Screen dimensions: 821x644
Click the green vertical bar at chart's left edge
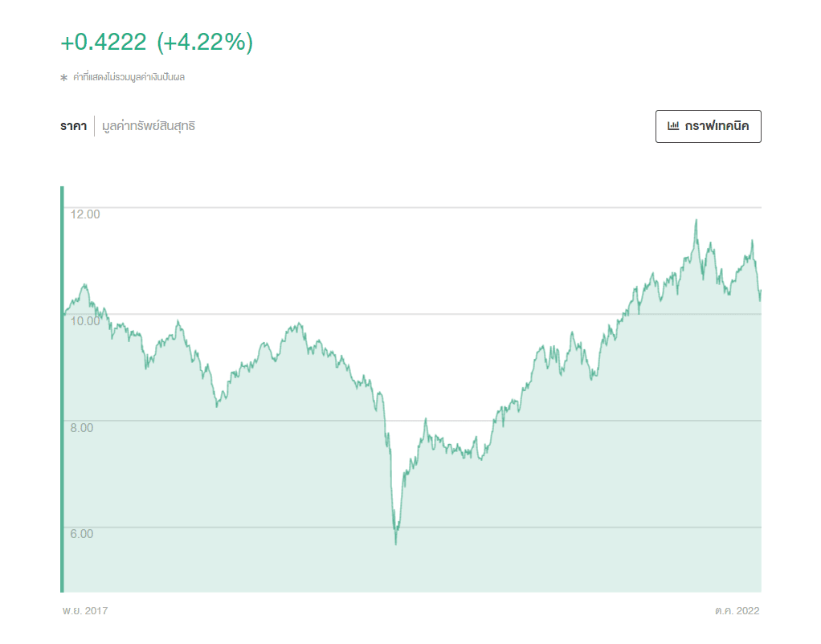(62, 389)
